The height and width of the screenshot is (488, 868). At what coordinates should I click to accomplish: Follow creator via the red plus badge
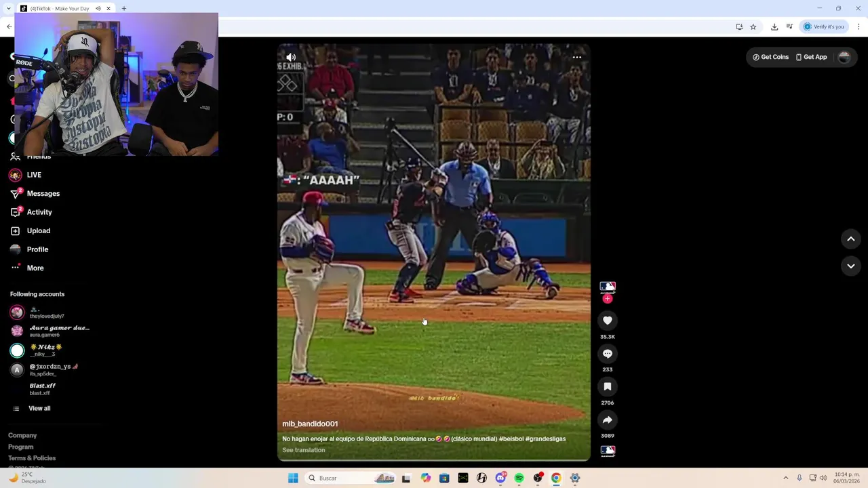(x=608, y=299)
